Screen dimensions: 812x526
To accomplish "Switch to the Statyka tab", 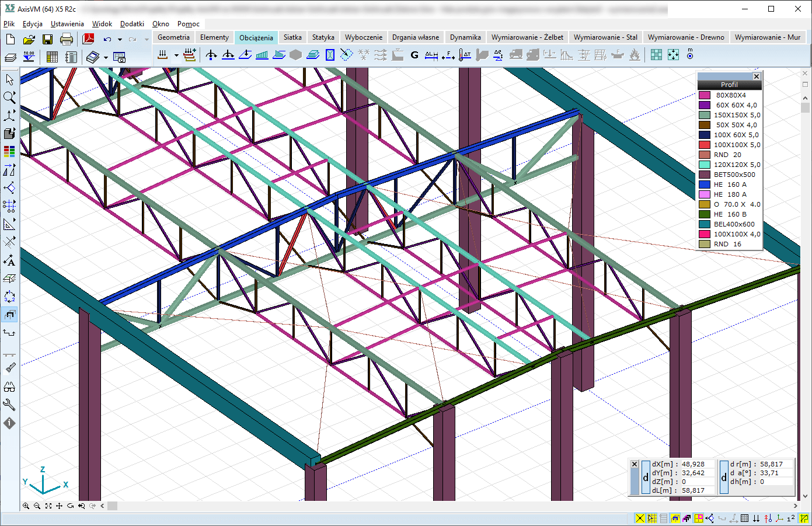I will [323, 37].
